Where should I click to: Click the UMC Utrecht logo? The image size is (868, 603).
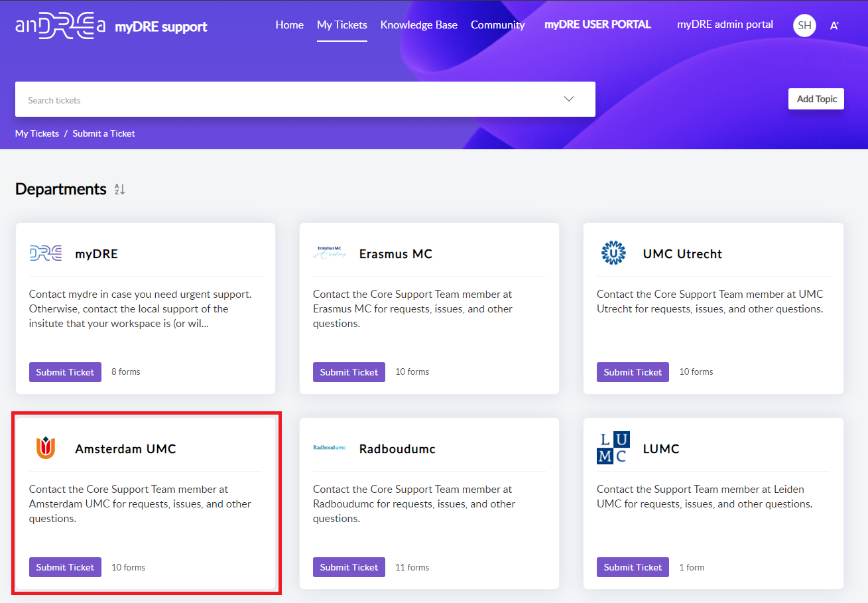click(613, 253)
